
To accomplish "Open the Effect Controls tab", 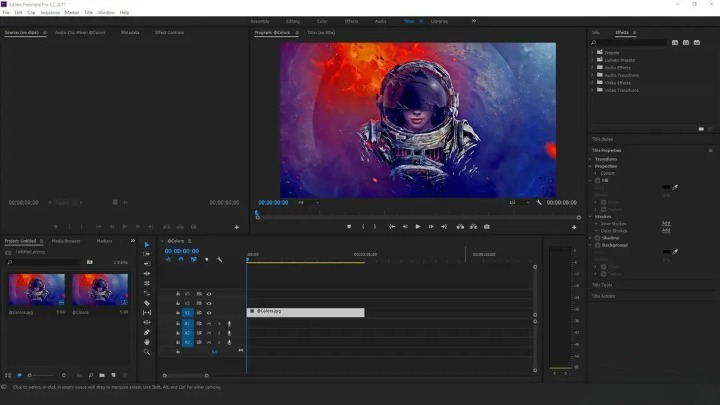I will click(x=169, y=33).
